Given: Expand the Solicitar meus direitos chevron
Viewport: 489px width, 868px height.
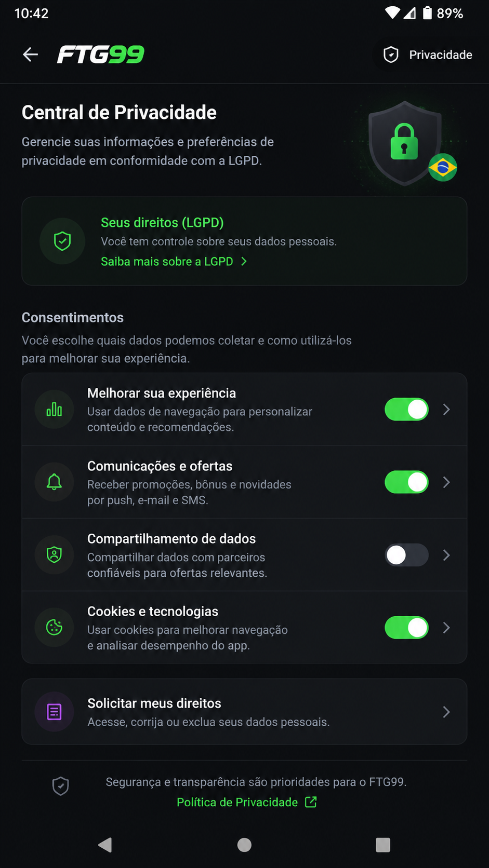Looking at the screenshot, I should 446,712.
